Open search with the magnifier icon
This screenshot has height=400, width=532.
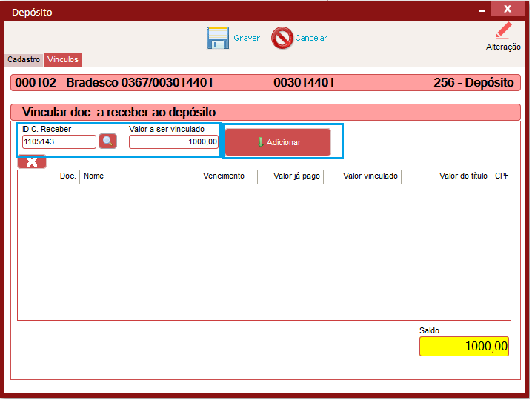107,141
